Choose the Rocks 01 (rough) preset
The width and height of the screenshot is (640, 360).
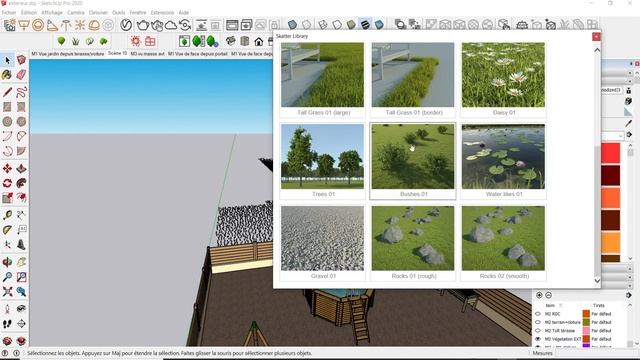point(413,243)
